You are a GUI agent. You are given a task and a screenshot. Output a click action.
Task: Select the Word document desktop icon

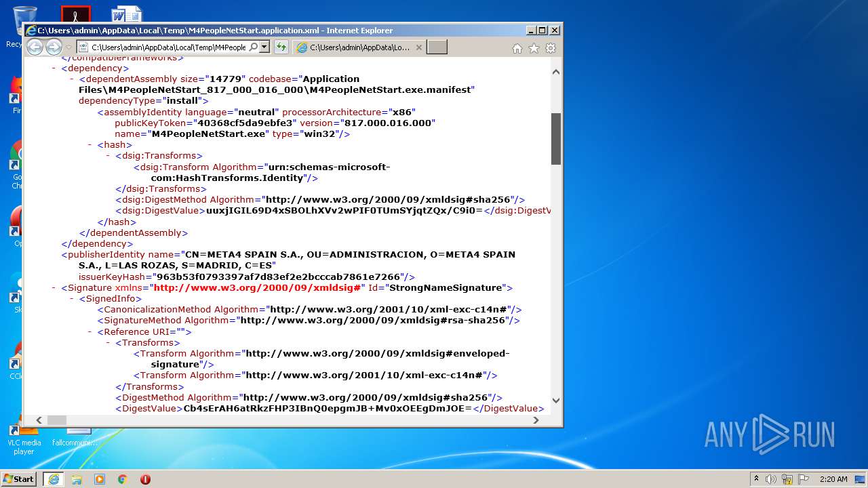pos(127,14)
